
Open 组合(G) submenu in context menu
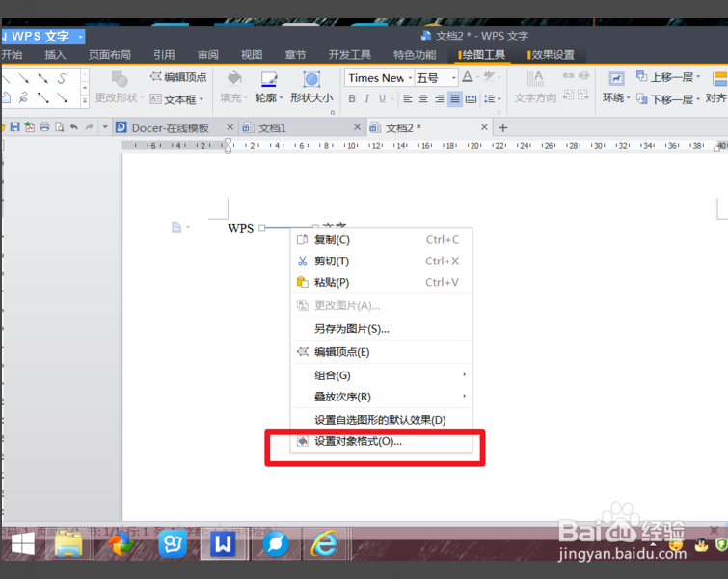pos(381,375)
